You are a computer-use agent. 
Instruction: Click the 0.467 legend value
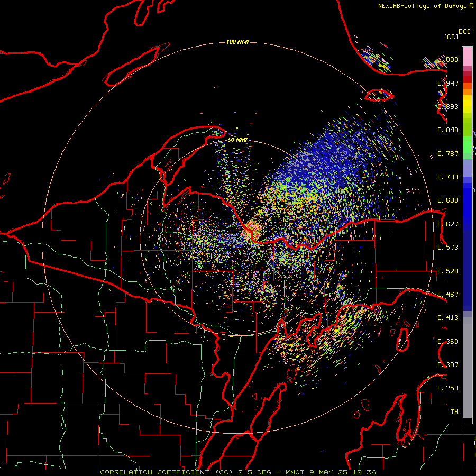pyautogui.click(x=448, y=295)
